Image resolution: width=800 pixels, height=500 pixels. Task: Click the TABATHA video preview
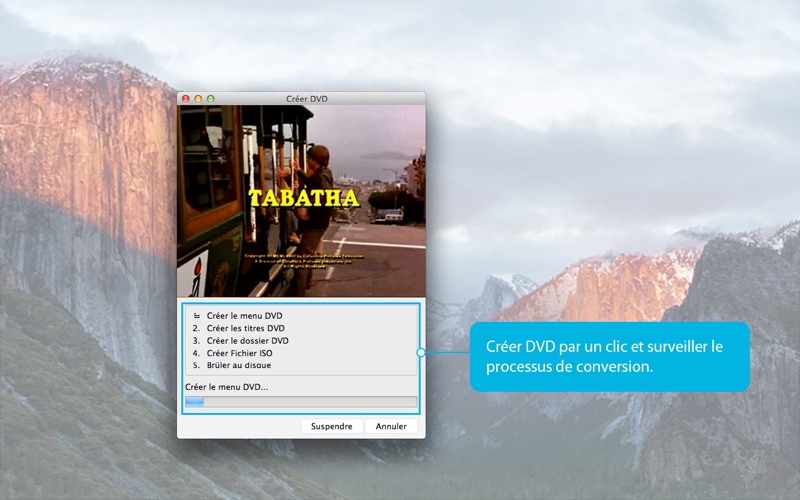[301, 201]
